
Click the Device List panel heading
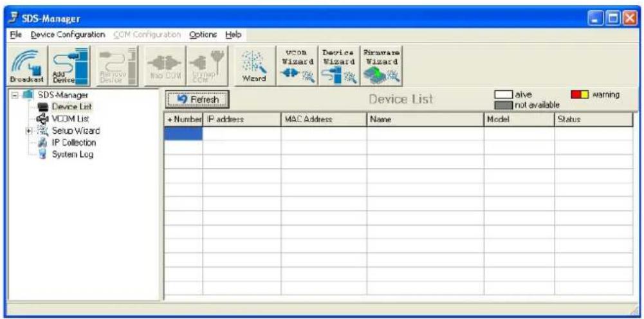click(401, 99)
